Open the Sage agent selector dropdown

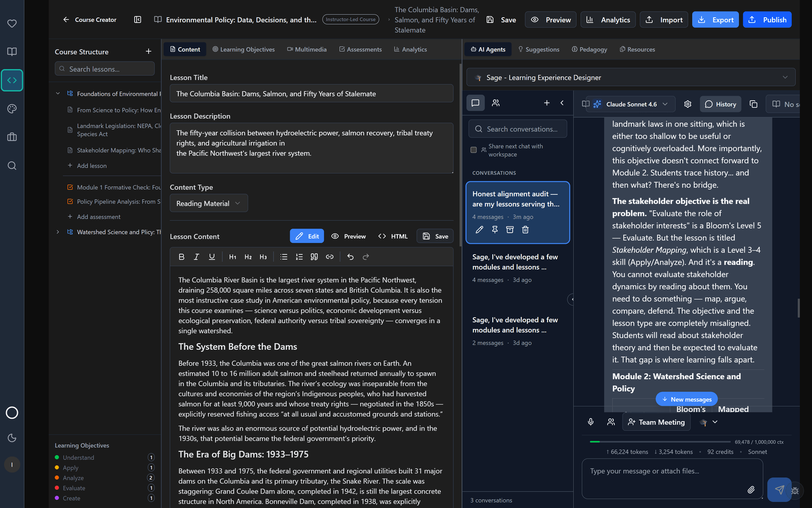[631, 77]
